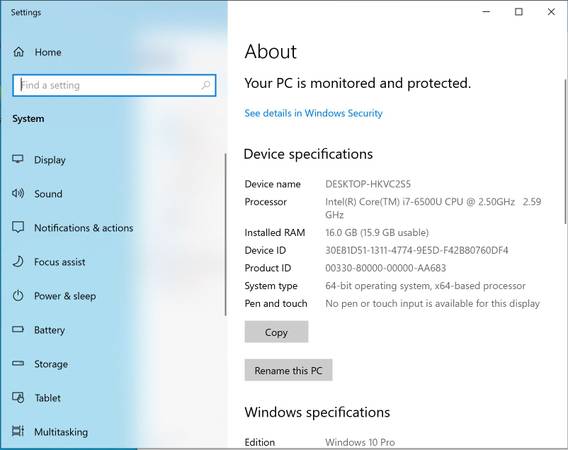
Task: Click the Focus assist moon icon
Action: pos(18,261)
